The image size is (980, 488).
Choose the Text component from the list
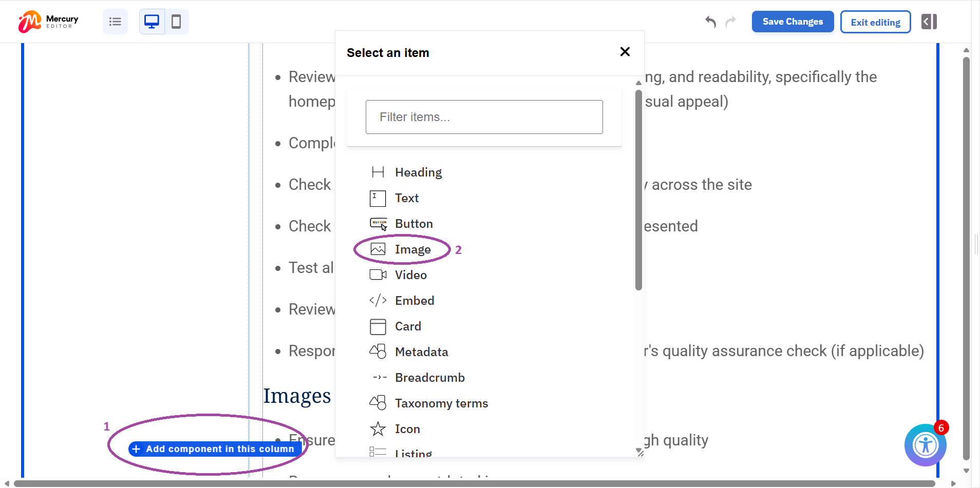[x=406, y=198]
